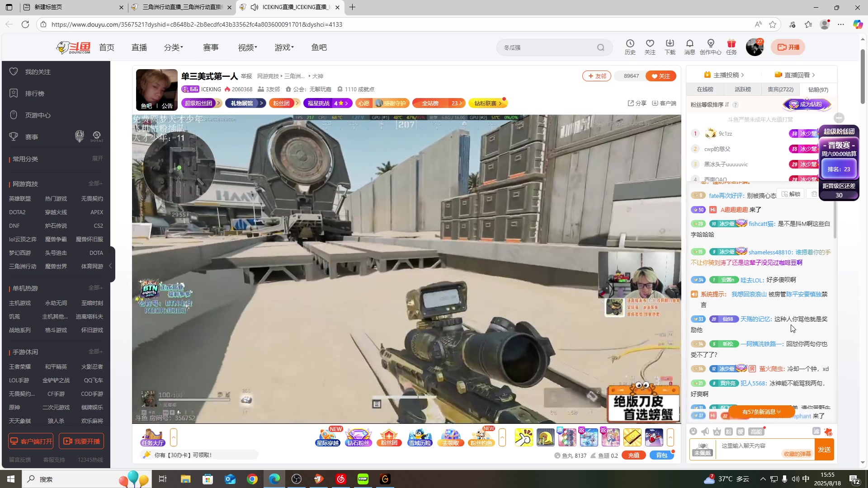Open 鱼吧 in top navigation

(319, 47)
